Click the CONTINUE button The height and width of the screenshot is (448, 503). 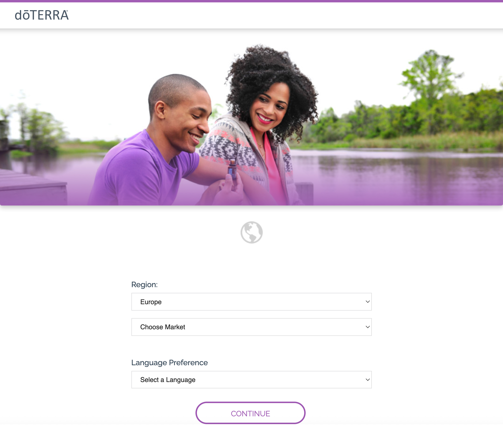250,413
